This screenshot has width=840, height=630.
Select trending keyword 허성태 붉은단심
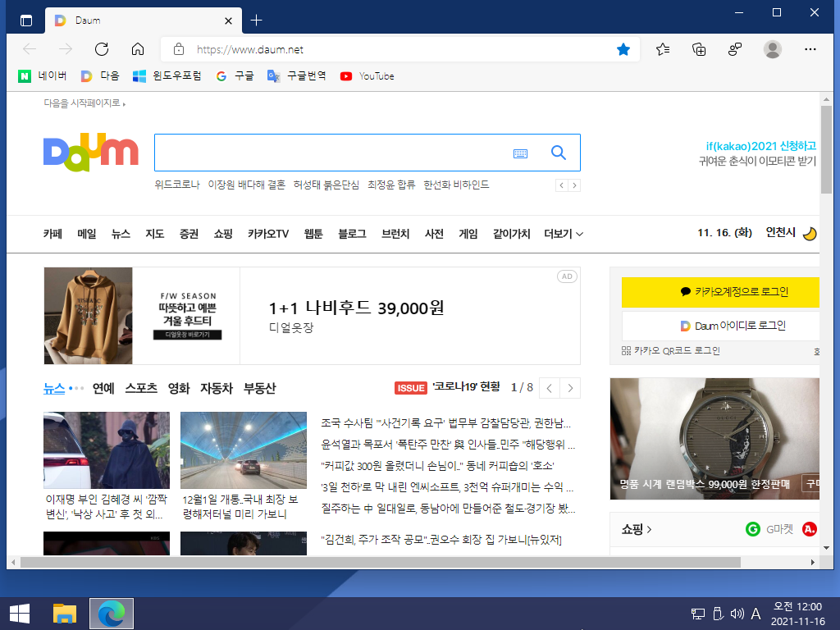(x=326, y=185)
